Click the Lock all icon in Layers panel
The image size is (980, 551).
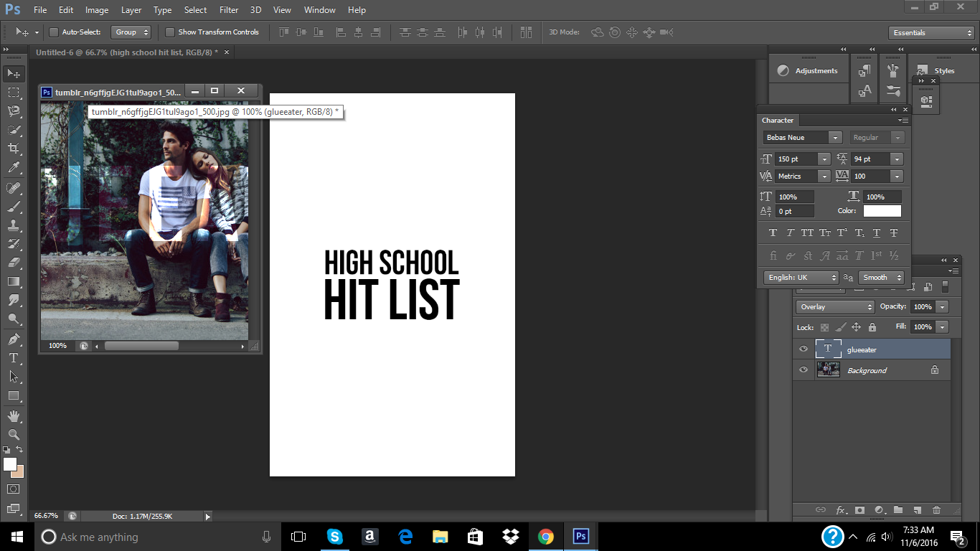(x=872, y=327)
